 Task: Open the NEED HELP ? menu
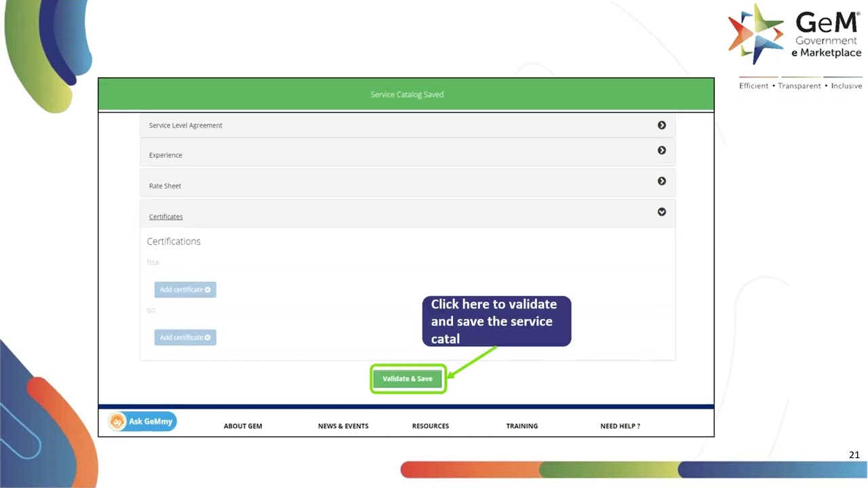pyautogui.click(x=620, y=426)
